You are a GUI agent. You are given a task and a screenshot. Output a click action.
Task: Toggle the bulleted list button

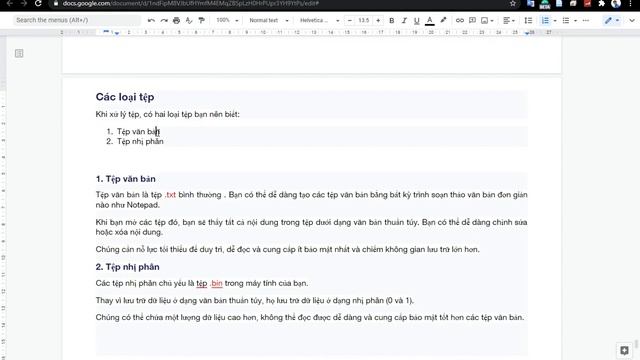pos(566,20)
